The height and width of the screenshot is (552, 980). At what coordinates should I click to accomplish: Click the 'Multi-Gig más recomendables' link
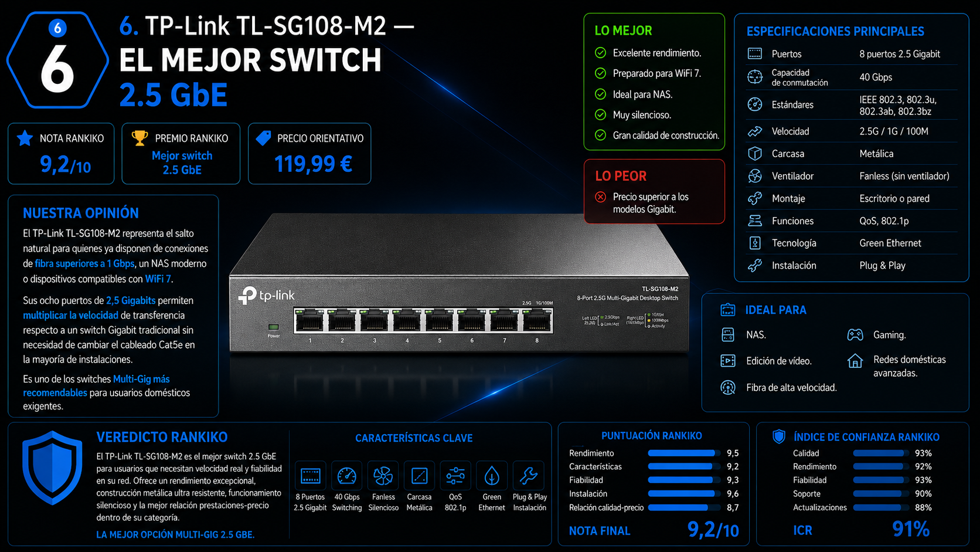point(97,385)
